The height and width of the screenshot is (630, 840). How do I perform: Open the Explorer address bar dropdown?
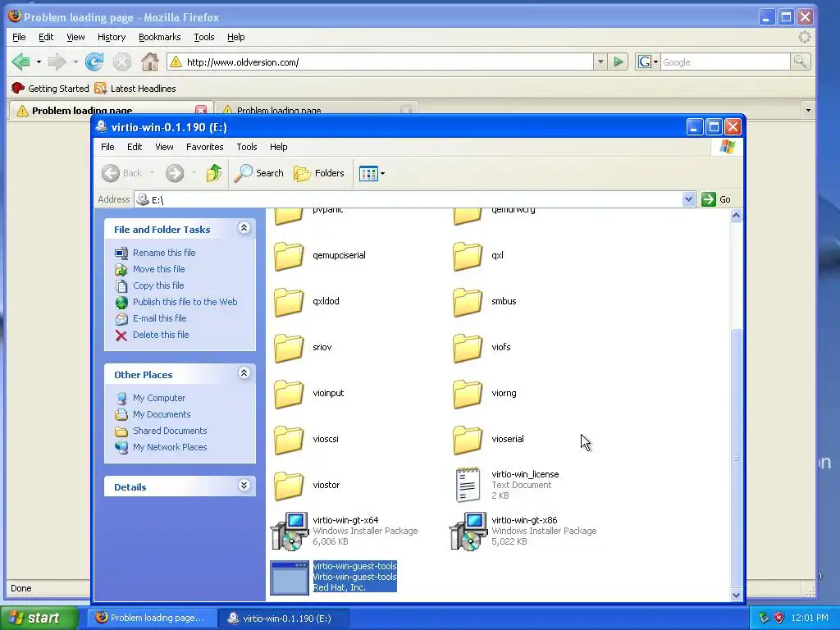(688, 200)
